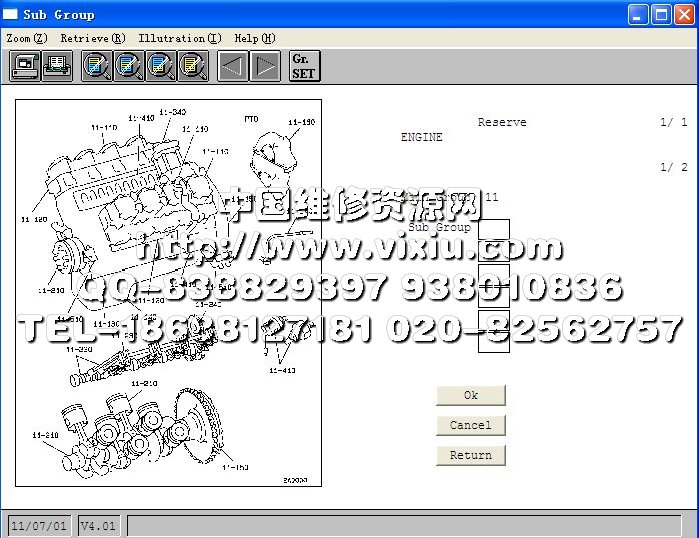Click the computer terminal icon in toolbar
This screenshot has height=538, width=699.
(x=24, y=67)
